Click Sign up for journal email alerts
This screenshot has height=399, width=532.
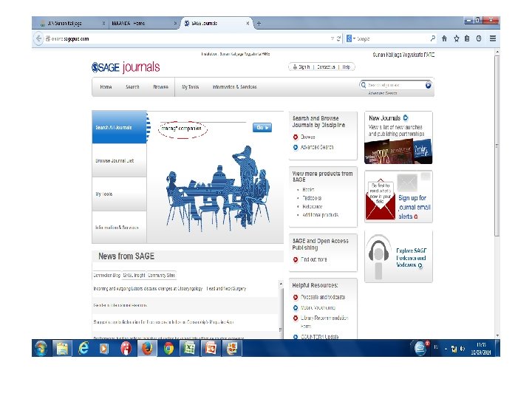(415, 207)
